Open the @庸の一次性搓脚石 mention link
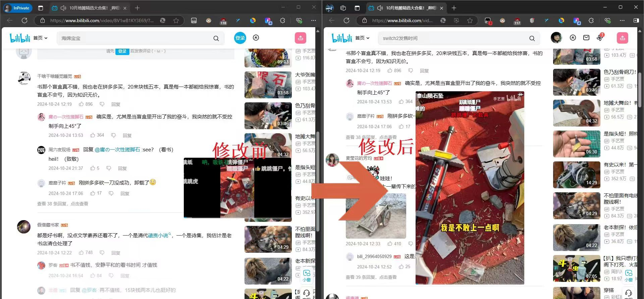The width and height of the screenshot is (644, 299). point(117,149)
